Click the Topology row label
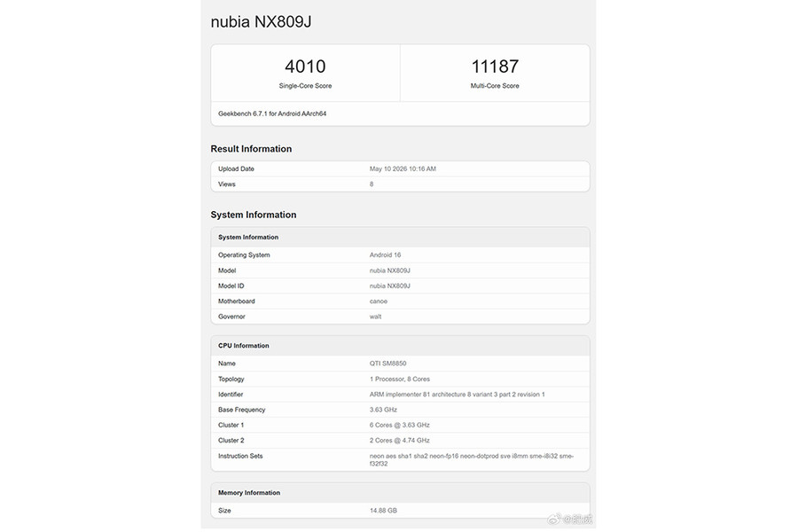This screenshot has width=798, height=532. (231, 379)
